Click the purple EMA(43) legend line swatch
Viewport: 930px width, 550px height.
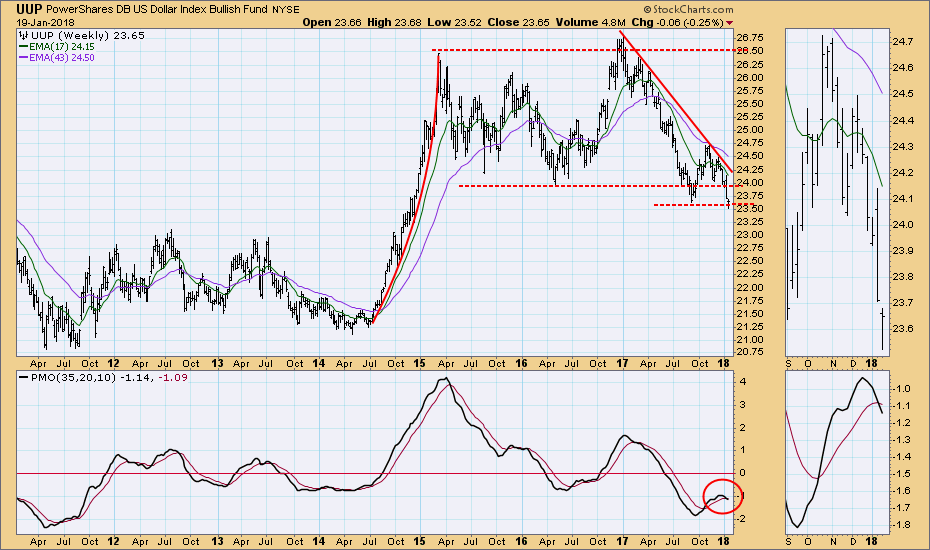(x=23, y=58)
